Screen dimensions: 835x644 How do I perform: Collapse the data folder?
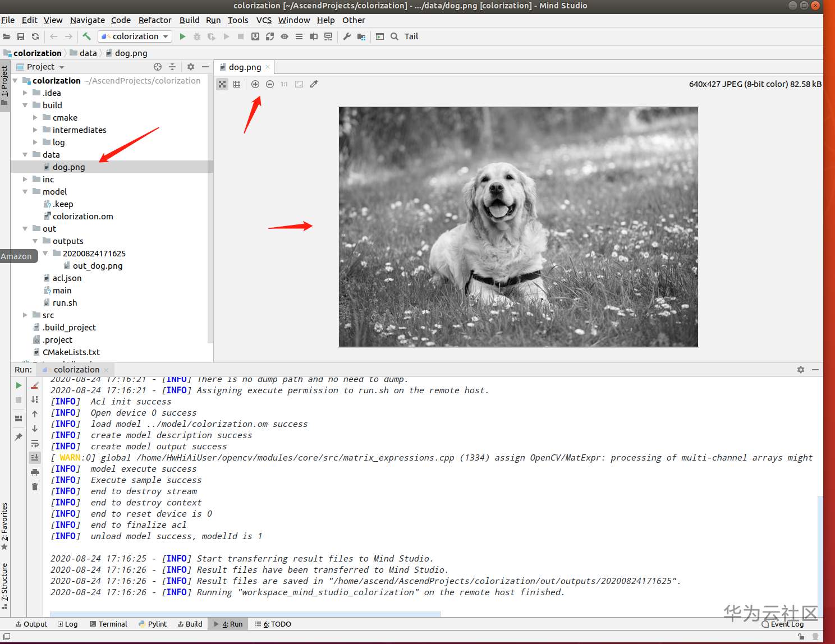tap(25, 155)
